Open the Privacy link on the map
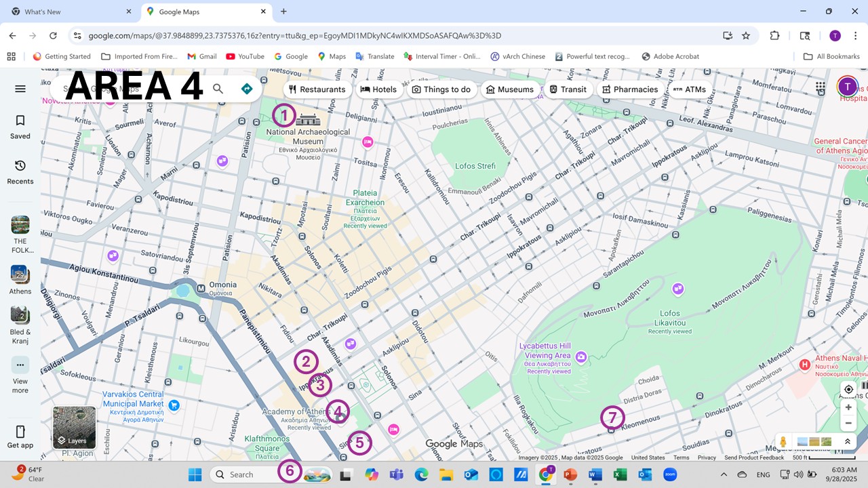Viewport: 868px width, 488px height. pyautogui.click(x=707, y=457)
